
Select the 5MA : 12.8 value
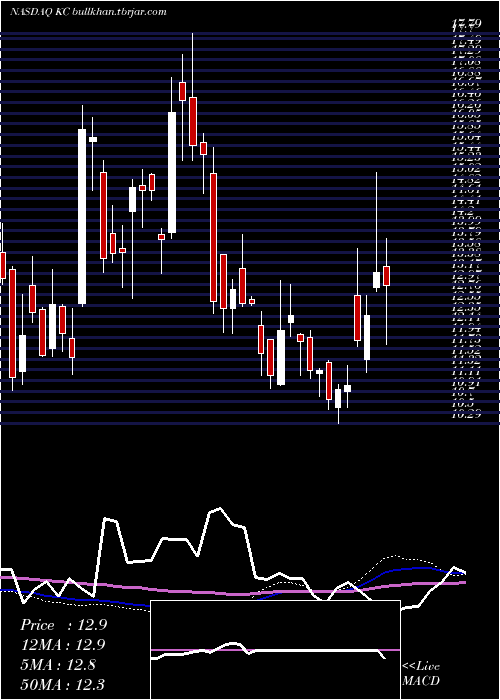tap(58, 665)
